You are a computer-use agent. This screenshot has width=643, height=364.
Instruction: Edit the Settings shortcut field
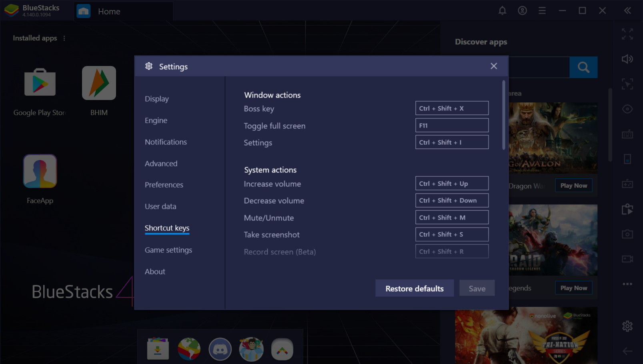(x=452, y=142)
